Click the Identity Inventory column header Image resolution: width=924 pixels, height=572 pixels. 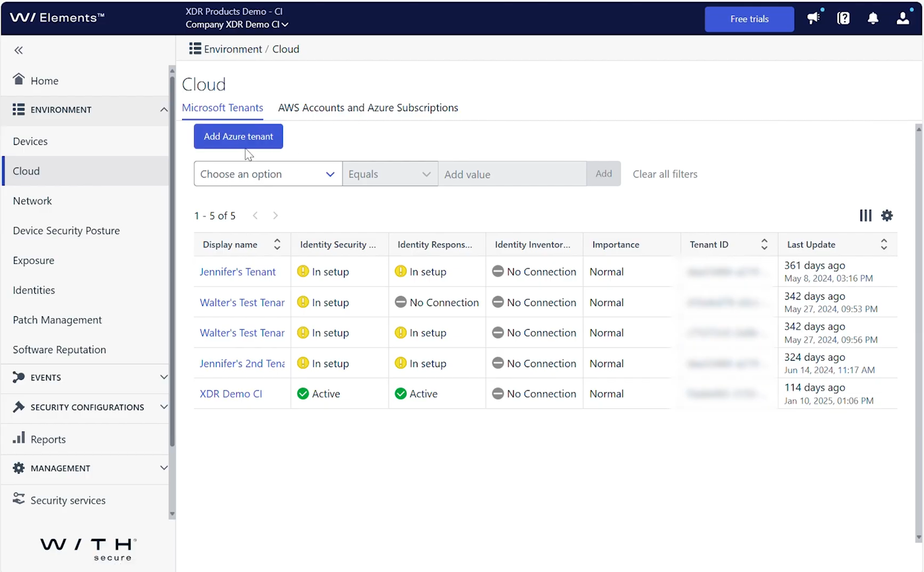[x=535, y=245]
